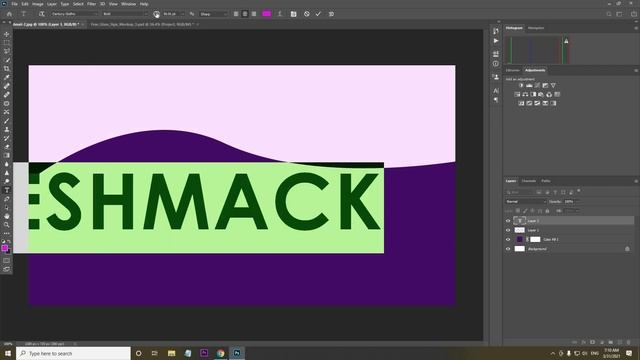Open the File menu
The height and width of the screenshot is (360, 640).
14,4
